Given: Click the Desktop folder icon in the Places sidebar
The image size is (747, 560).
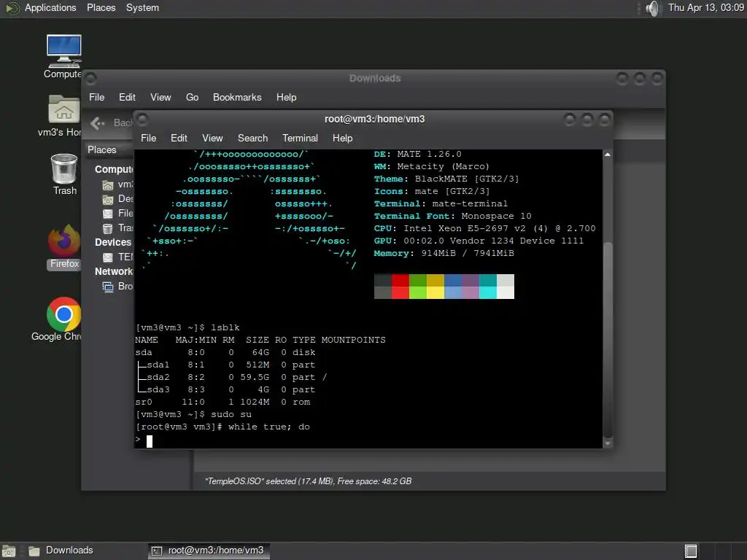Looking at the screenshot, I should click(108, 199).
